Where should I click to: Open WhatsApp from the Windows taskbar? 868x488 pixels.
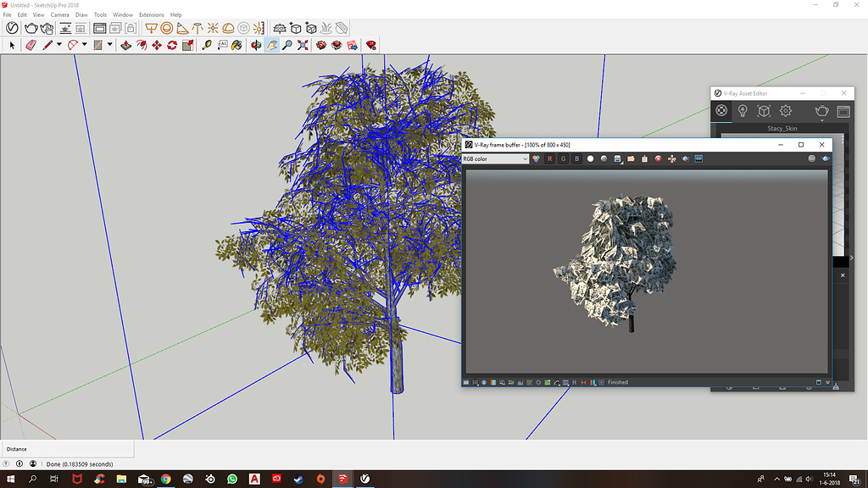[232, 479]
